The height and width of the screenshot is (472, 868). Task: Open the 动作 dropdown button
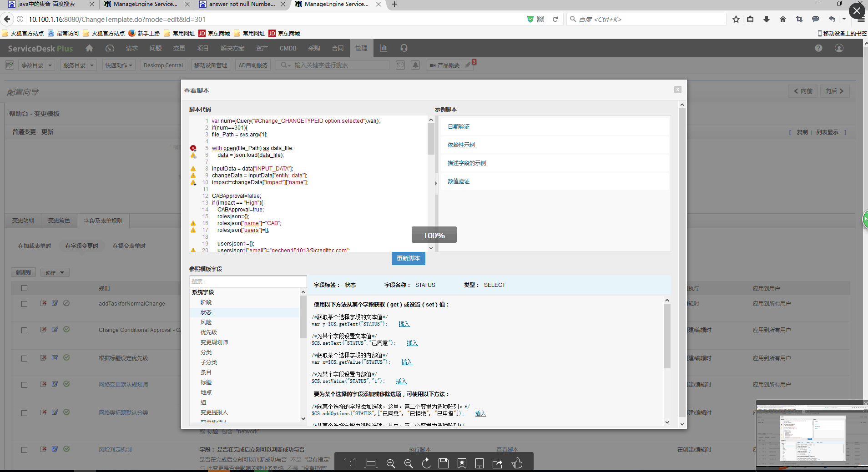55,272
